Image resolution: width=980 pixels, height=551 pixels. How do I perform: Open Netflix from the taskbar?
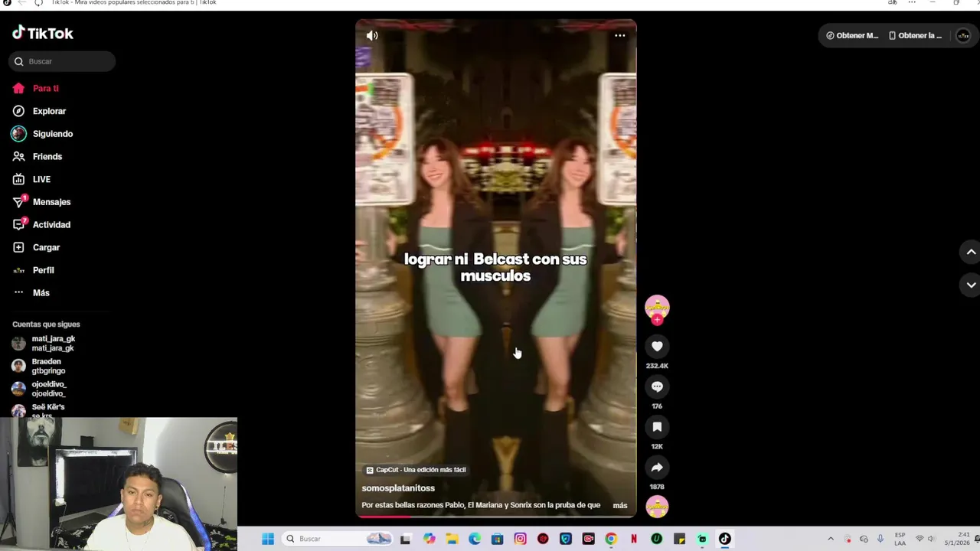tap(634, 539)
